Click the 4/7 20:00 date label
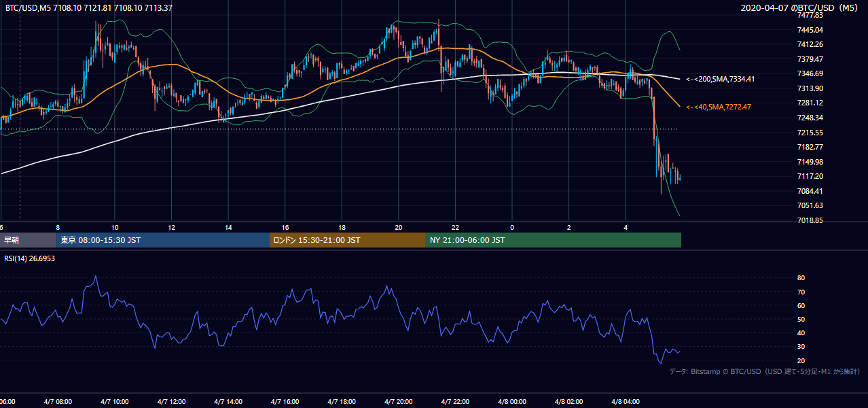868x408 pixels. pos(399,401)
